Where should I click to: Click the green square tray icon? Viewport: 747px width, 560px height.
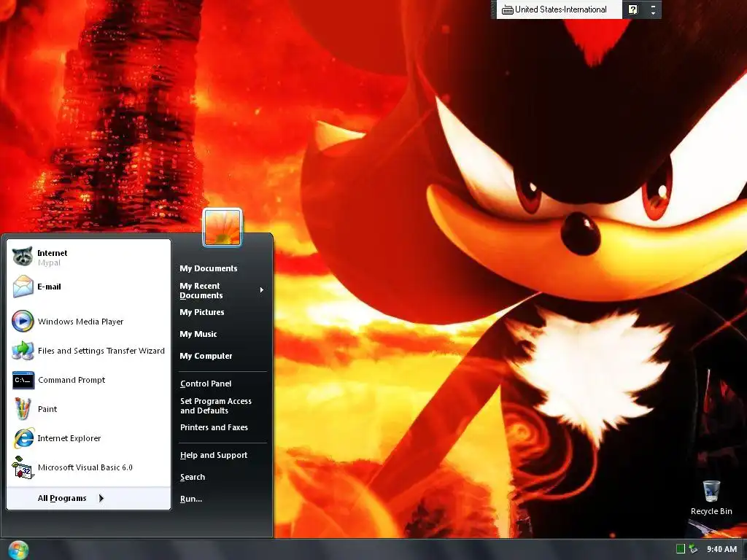coord(681,549)
